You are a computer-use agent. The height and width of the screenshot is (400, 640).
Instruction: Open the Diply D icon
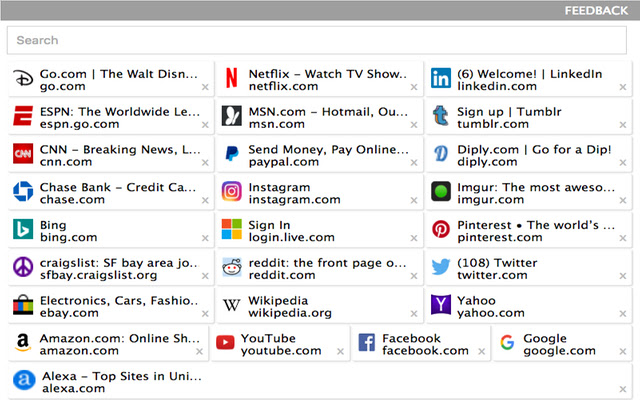[x=441, y=153]
